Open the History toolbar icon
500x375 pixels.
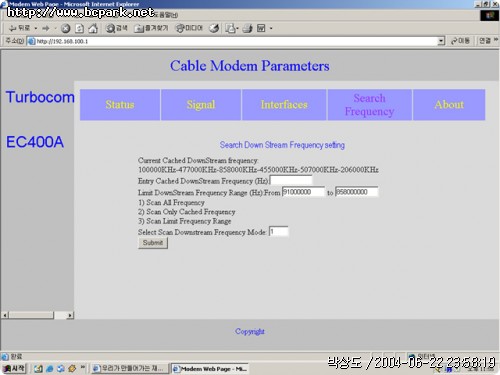coord(214,29)
